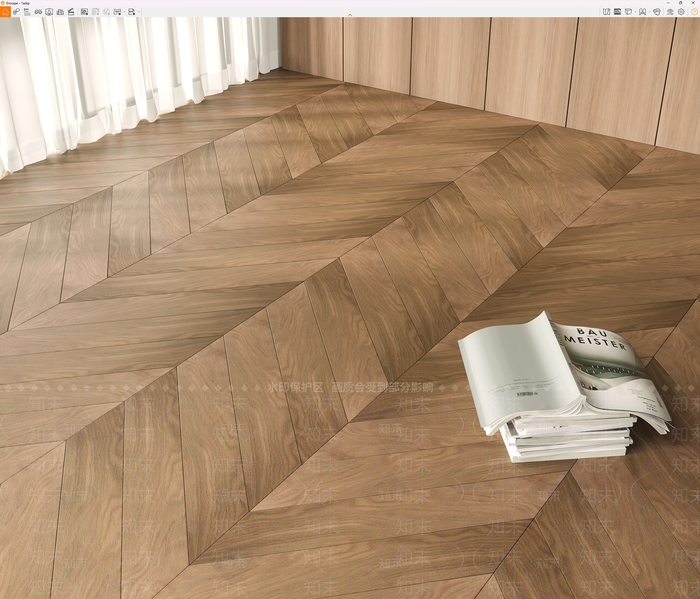Open General Settings gear icon
This screenshot has width=700, height=599.
click(681, 12)
